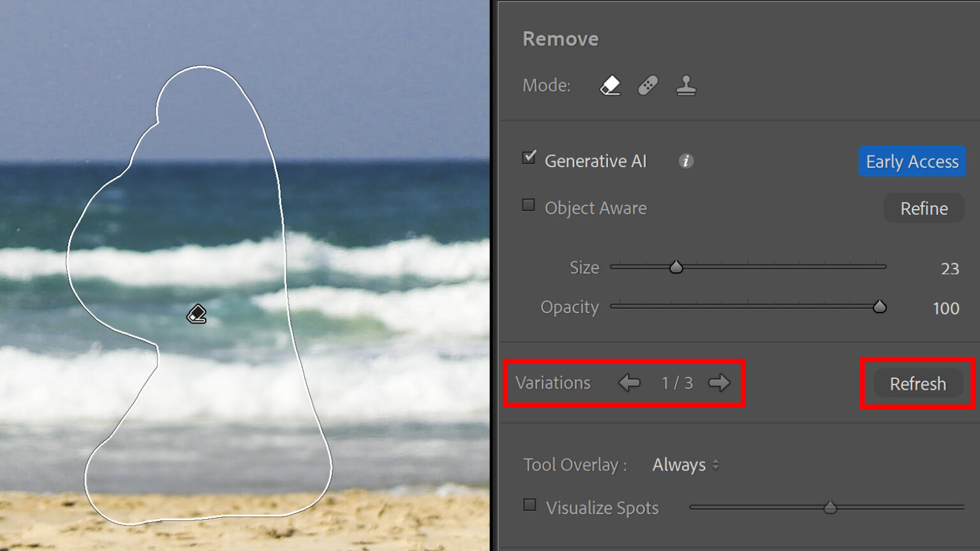Step back through the removal variations
This screenshot has width=980, height=551.
(630, 383)
